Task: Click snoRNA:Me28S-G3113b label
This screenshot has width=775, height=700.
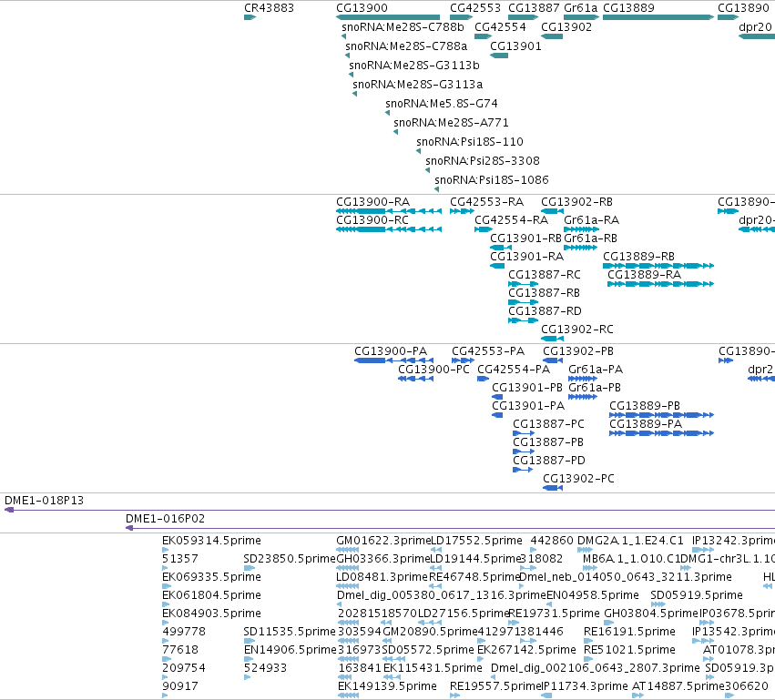Action: point(414,66)
